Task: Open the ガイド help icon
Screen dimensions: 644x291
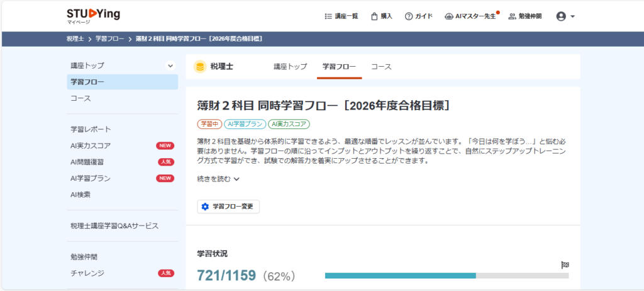Action: tap(409, 16)
